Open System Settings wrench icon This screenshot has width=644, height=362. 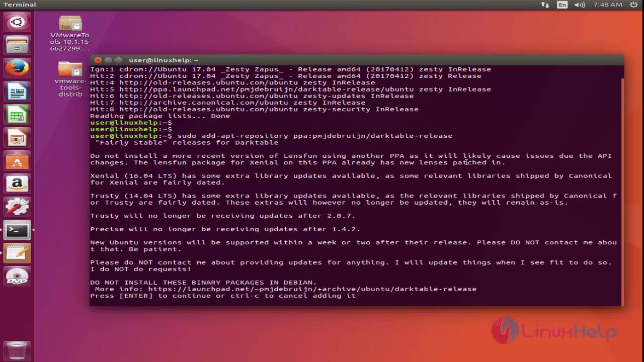[x=17, y=207]
